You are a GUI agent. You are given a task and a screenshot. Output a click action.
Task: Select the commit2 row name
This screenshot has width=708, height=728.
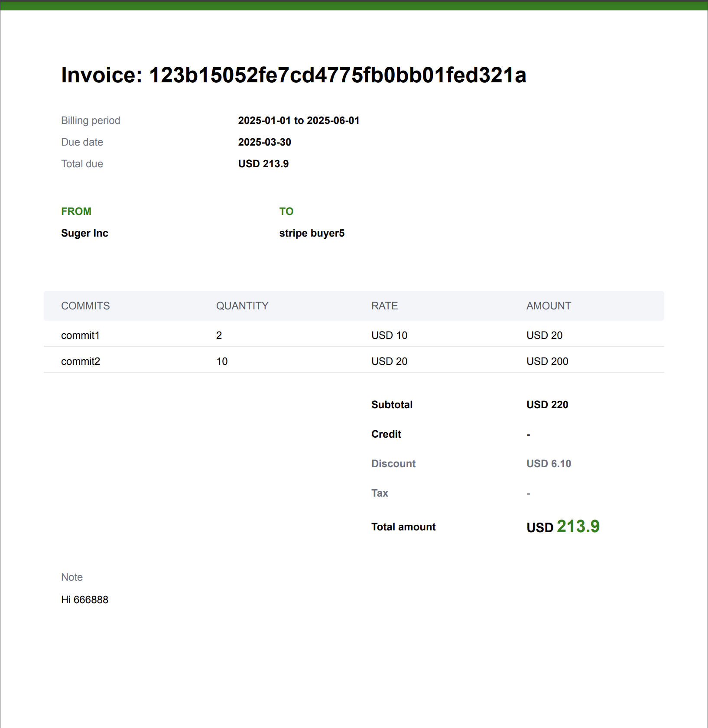pos(81,361)
